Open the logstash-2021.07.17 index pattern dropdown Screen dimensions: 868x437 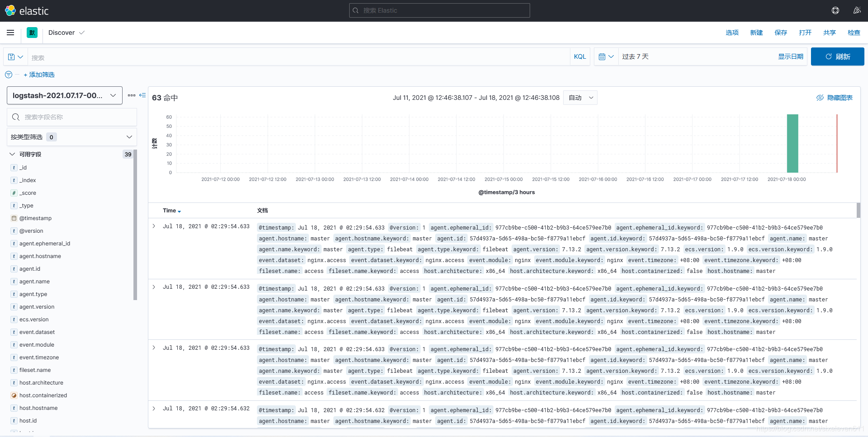coord(65,95)
